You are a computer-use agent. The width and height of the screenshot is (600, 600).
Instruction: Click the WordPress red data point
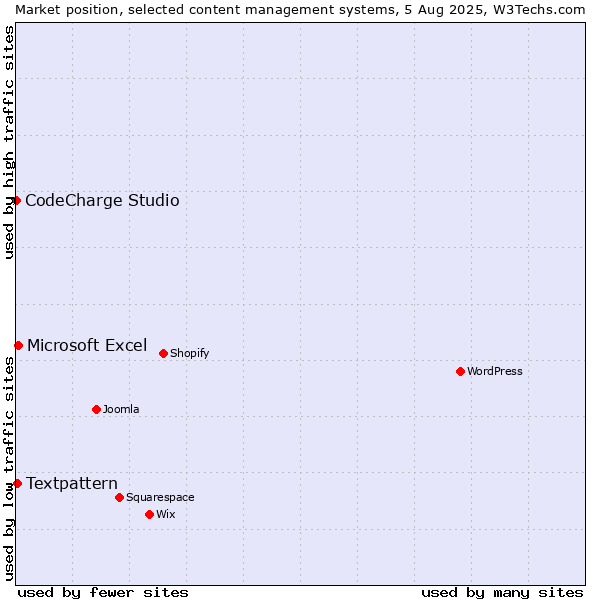pos(460,371)
